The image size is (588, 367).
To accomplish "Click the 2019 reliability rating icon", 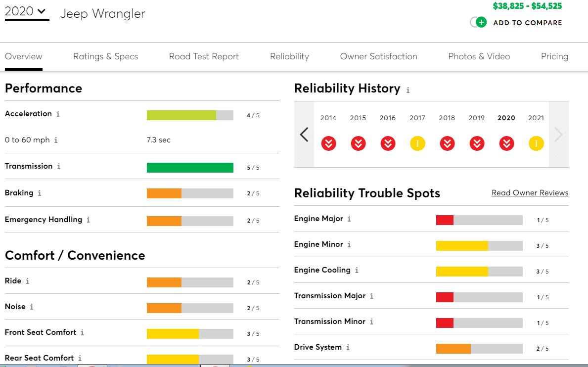I will tap(477, 143).
